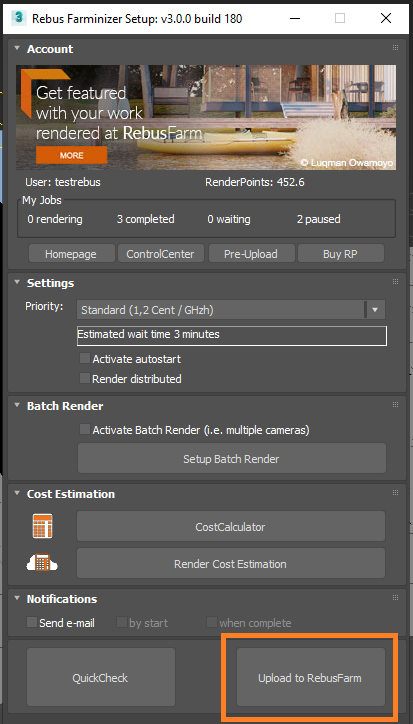Viewport: 413px width, 724px height.
Task: Click the orange calculator icon beside CostCalculator
Action: (43, 526)
